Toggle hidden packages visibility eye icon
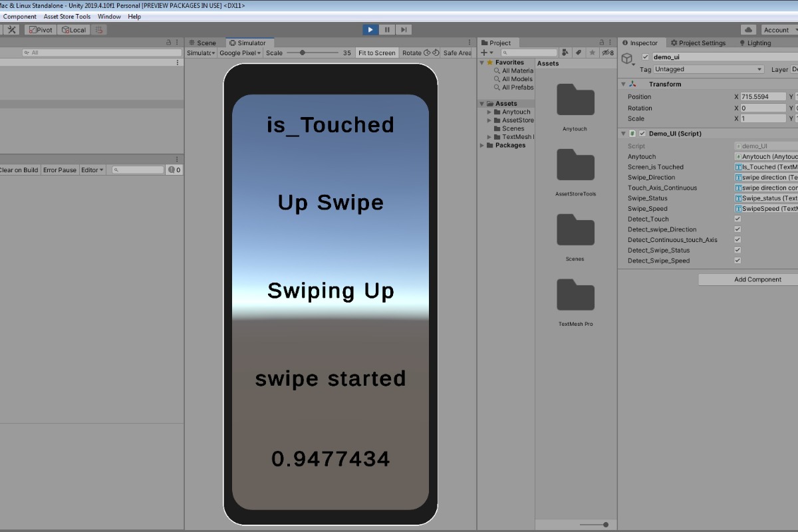Screen dimensions: 798x532 pyautogui.click(x=608, y=53)
